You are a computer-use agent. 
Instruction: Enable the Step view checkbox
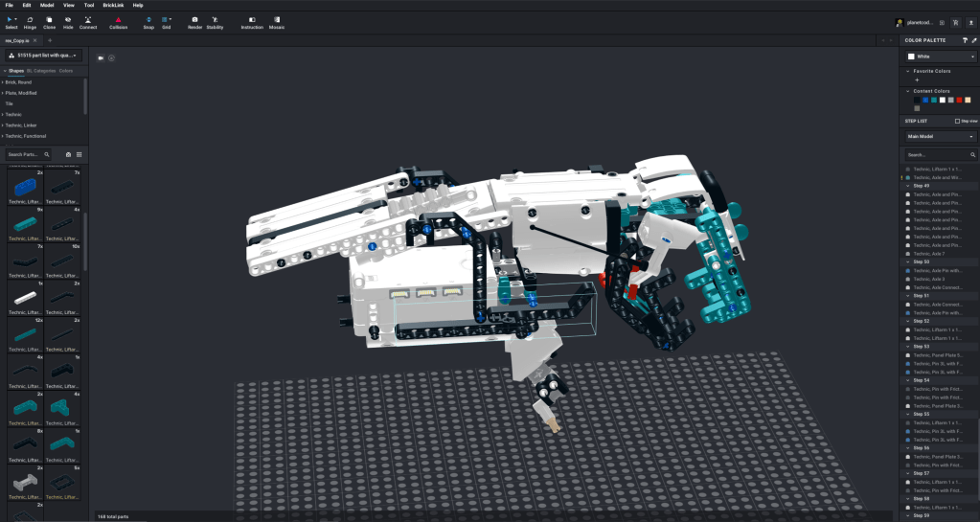click(957, 121)
